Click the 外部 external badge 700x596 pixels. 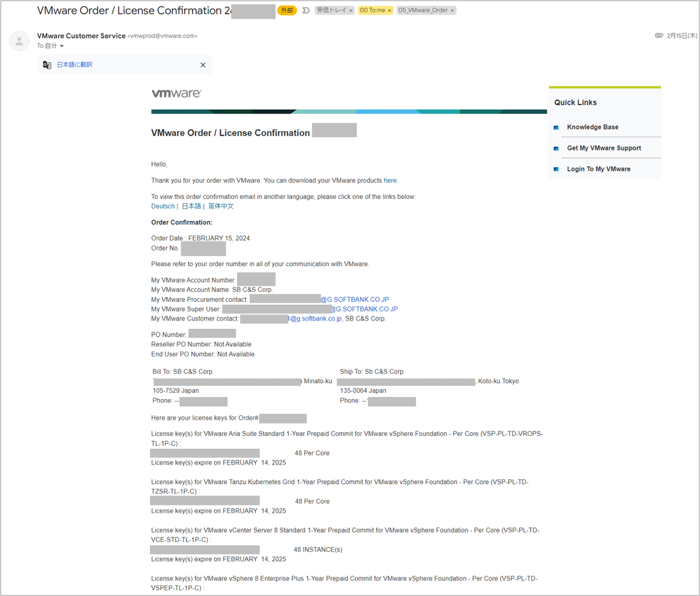(x=287, y=10)
